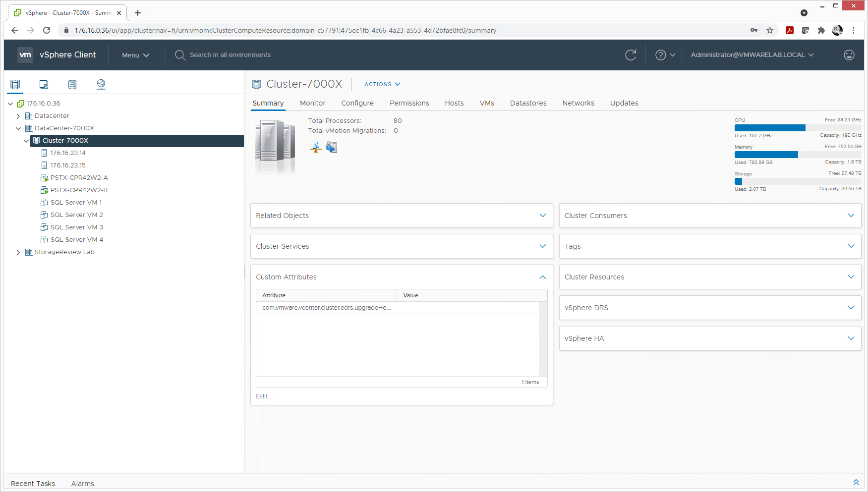Open Storage inventory view icon

coord(72,84)
